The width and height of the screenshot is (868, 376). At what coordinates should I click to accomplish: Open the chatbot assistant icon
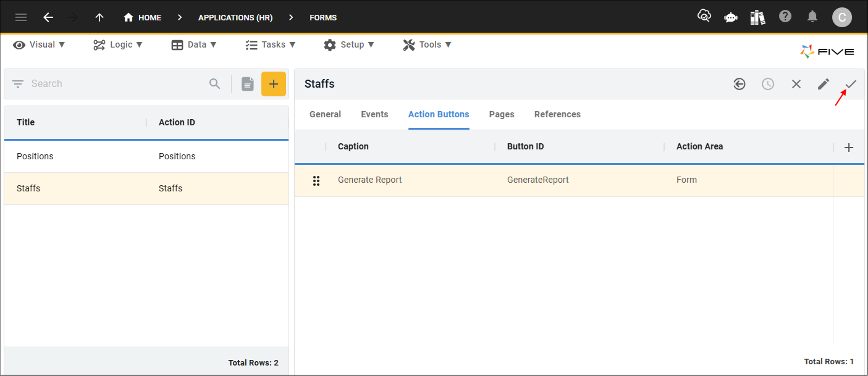[731, 17]
